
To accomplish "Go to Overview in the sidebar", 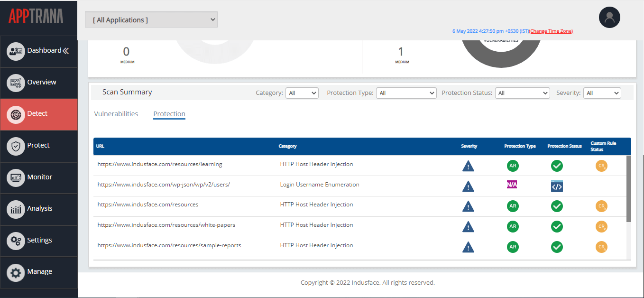I will [x=39, y=83].
